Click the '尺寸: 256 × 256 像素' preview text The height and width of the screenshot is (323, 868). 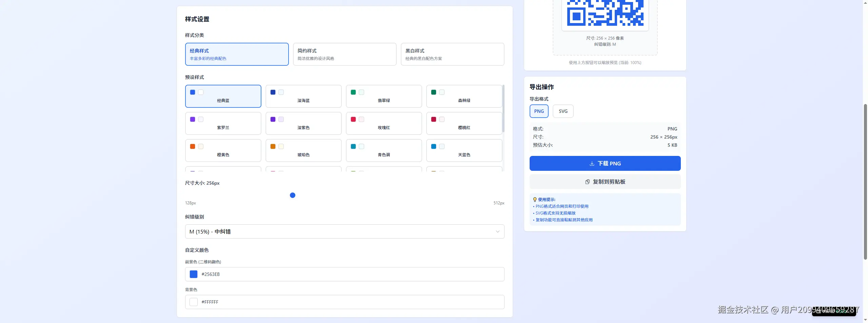[605, 38]
